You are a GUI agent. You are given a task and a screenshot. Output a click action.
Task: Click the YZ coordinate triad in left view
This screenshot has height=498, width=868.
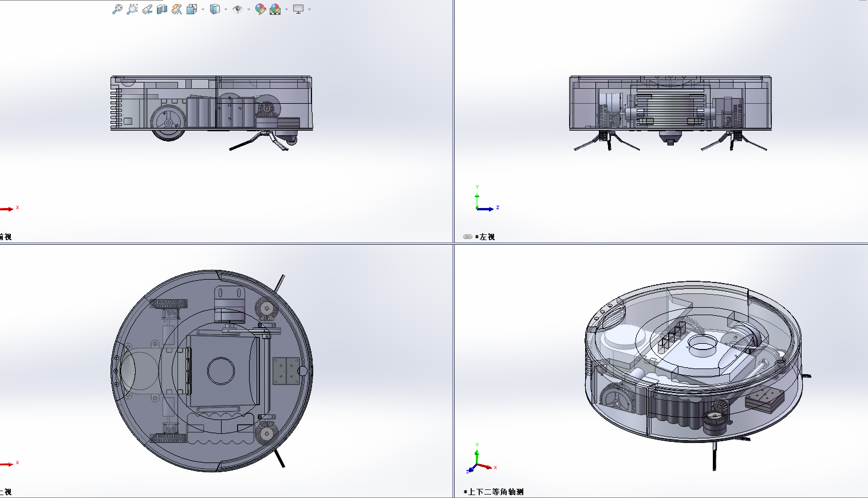point(487,198)
